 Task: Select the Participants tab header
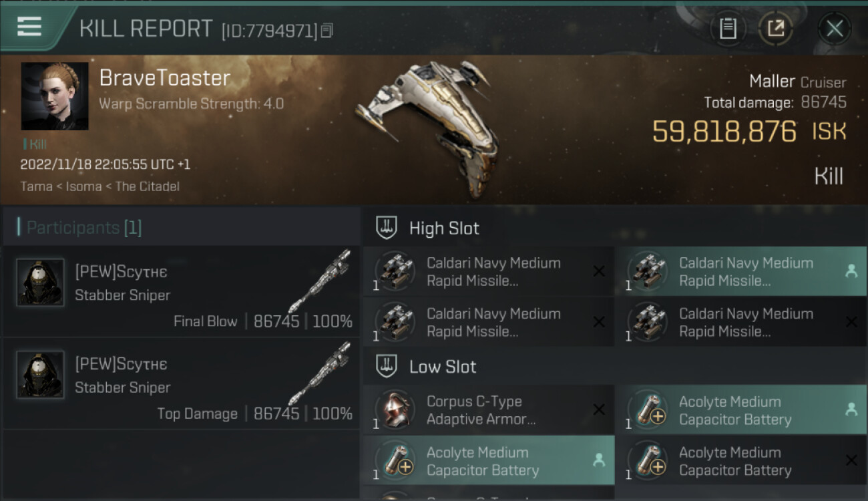tap(84, 228)
